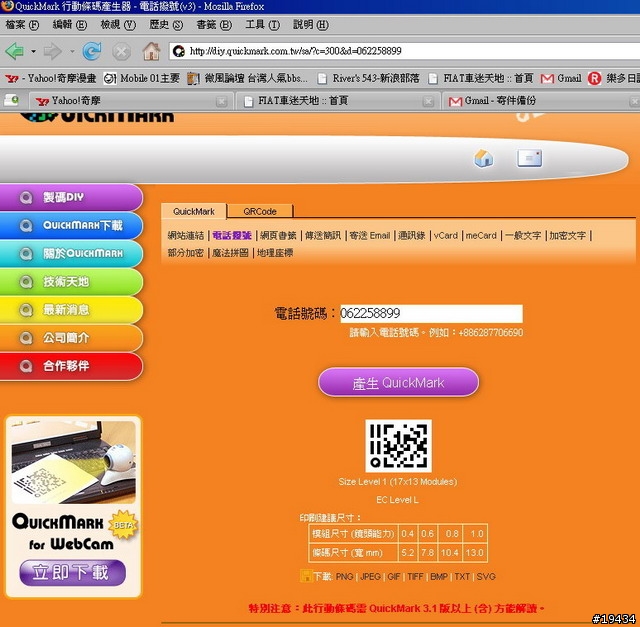Image resolution: width=640 pixels, height=627 pixels.
Task: Click the green Back arrow button
Action: (15, 51)
